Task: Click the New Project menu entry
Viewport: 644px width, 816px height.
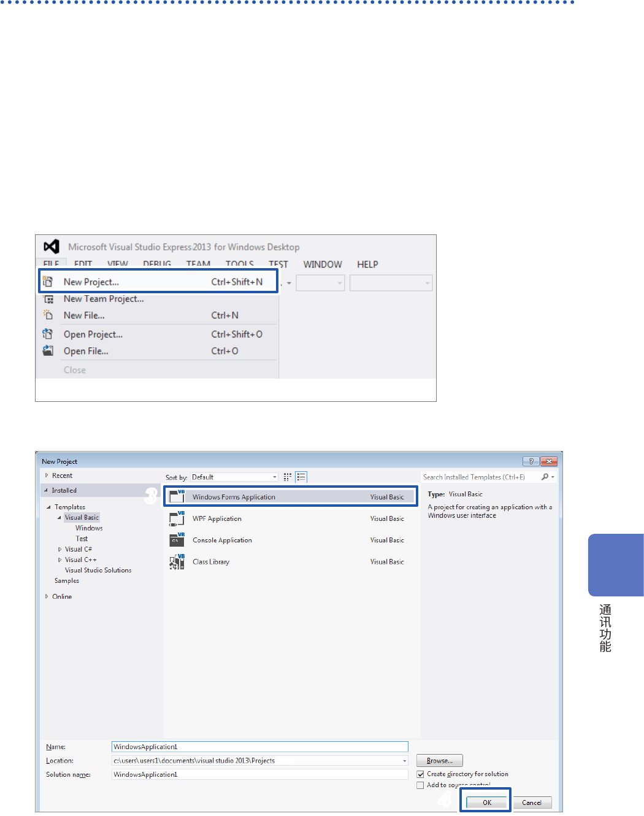Action: tap(158, 282)
